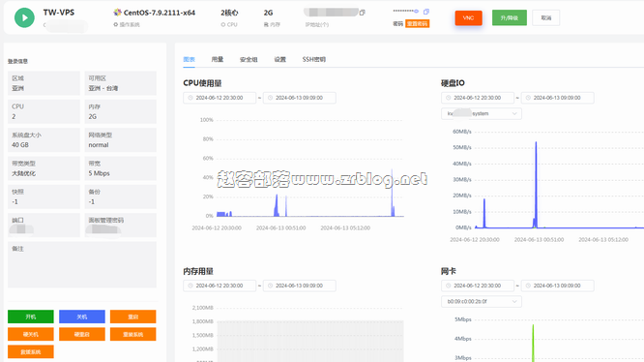The width and height of the screenshot is (644, 362).
Task: Click the 40 GB system disk value
Action: pos(20,145)
